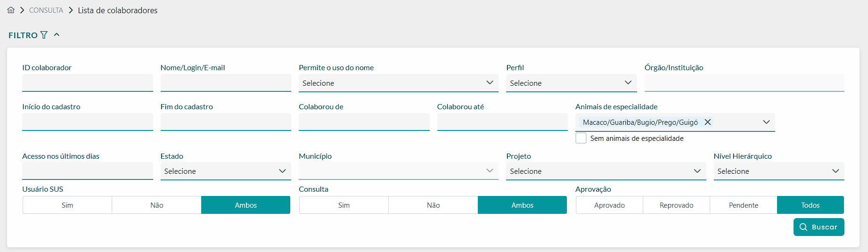Choose Não under Consulta
868x252 pixels.
(x=433, y=205)
